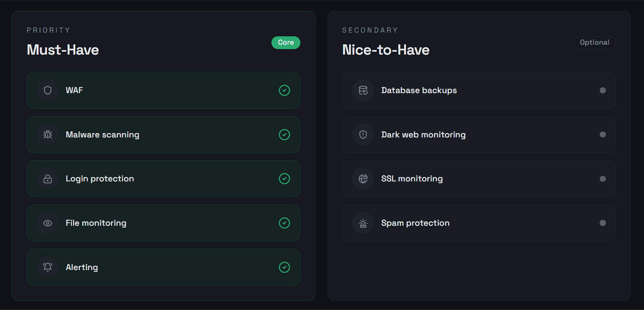
Task: Click the Database backups icon
Action: 363,90
